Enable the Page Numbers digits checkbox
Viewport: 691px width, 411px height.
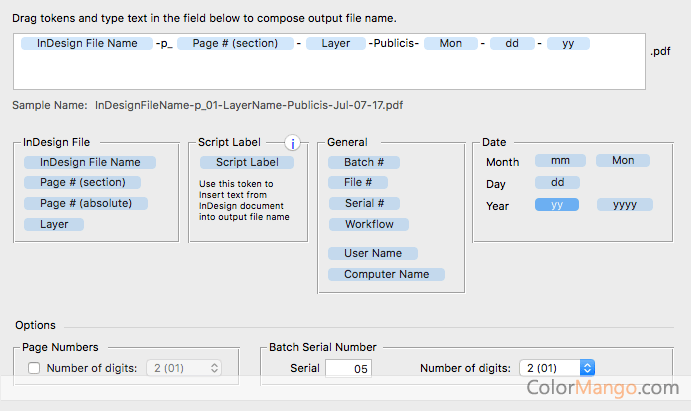tap(34, 368)
